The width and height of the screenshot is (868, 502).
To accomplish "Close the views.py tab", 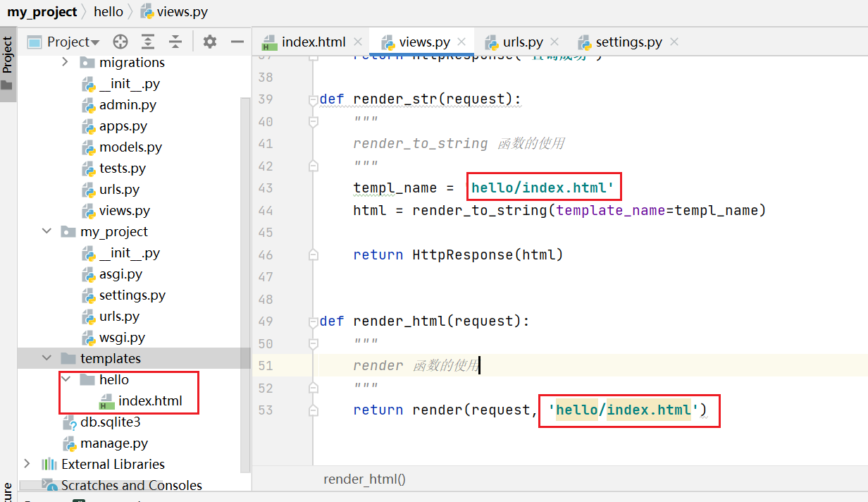I will point(462,42).
